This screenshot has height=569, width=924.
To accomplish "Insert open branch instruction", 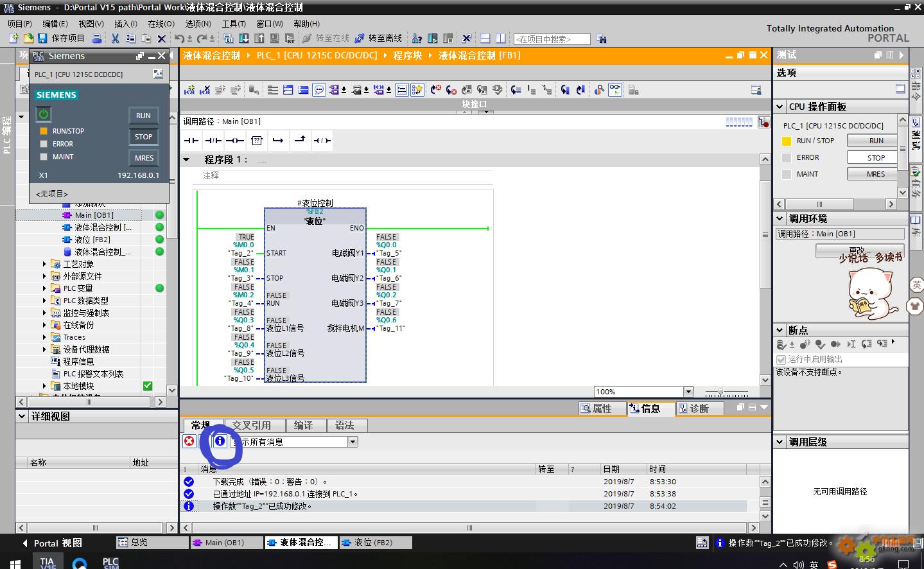I will pos(278,140).
